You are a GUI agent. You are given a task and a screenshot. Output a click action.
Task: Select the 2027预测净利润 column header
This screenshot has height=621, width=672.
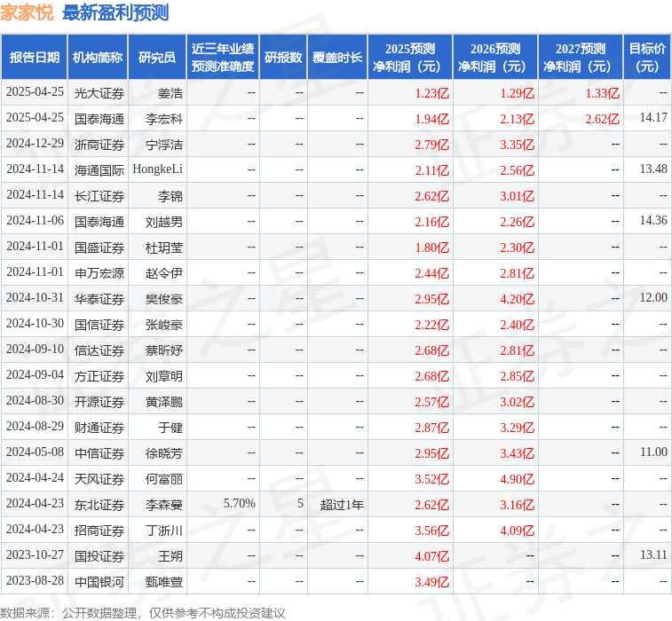pyautogui.click(x=581, y=58)
